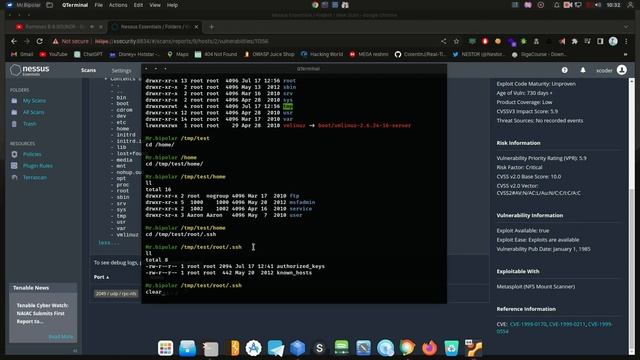Open Chrome three-dot menu
Image resolution: width=640 pixels, height=360 pixels.
point(626,41)
